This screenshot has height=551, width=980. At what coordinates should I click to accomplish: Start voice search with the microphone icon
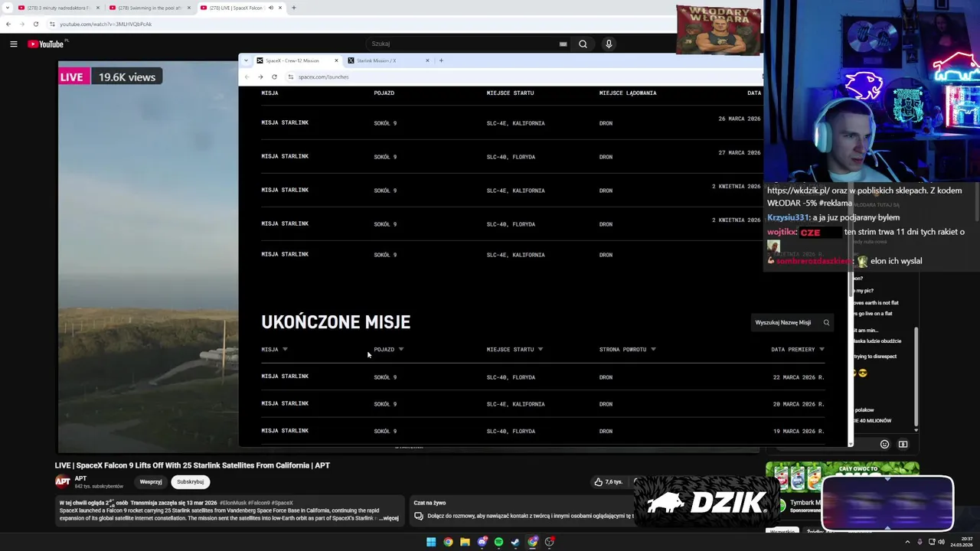609,44
